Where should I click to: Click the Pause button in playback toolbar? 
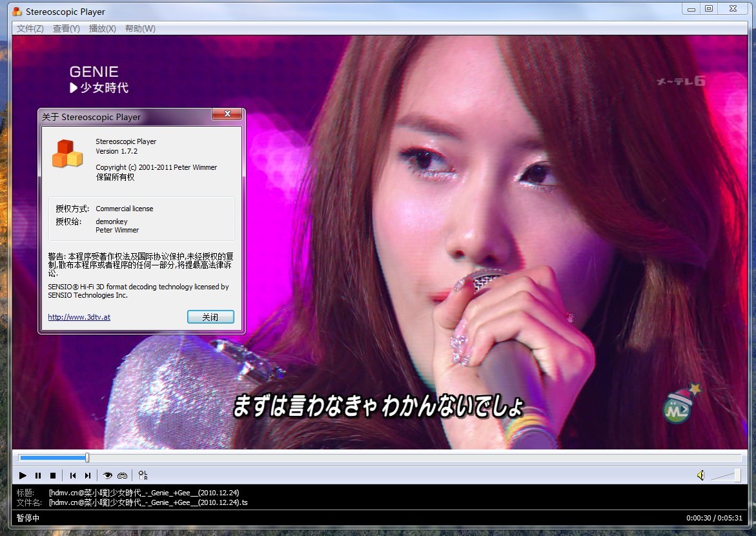pos(38,476)
